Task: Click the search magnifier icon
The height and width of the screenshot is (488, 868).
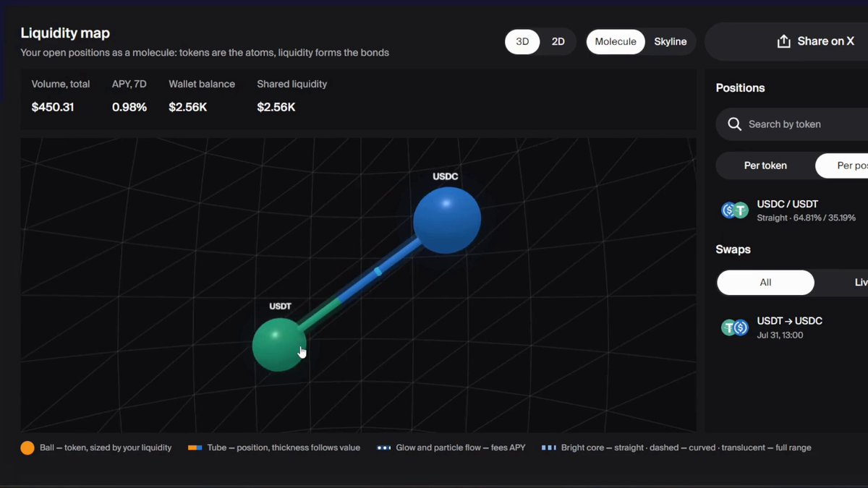Action: (x=734, y=124)
